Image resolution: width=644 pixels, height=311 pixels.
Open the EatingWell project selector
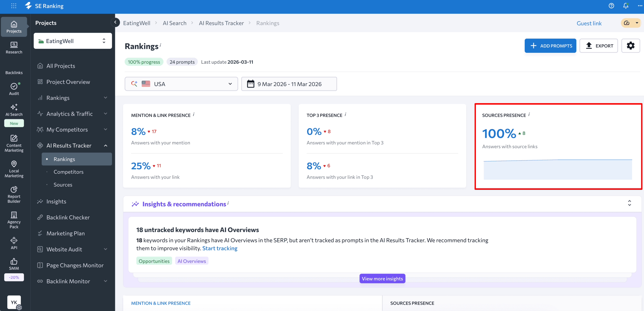[73, 41]
